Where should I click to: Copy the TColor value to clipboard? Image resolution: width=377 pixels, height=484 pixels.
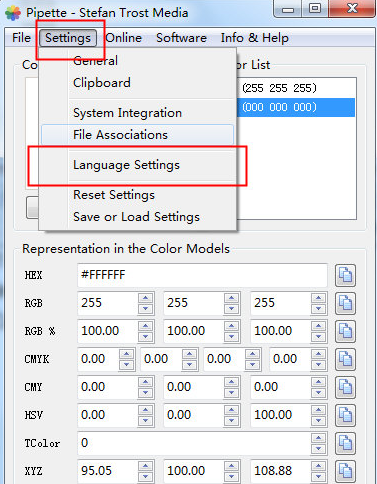tap(345, 443)
